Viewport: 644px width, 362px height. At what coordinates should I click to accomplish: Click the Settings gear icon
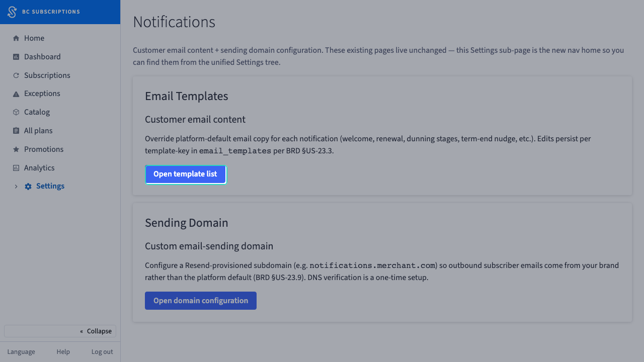pos(28,187)
